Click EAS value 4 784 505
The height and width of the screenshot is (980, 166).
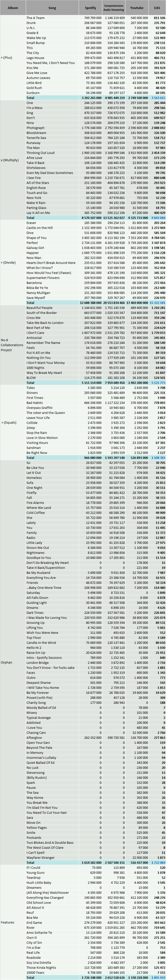[x=157, y=238]
